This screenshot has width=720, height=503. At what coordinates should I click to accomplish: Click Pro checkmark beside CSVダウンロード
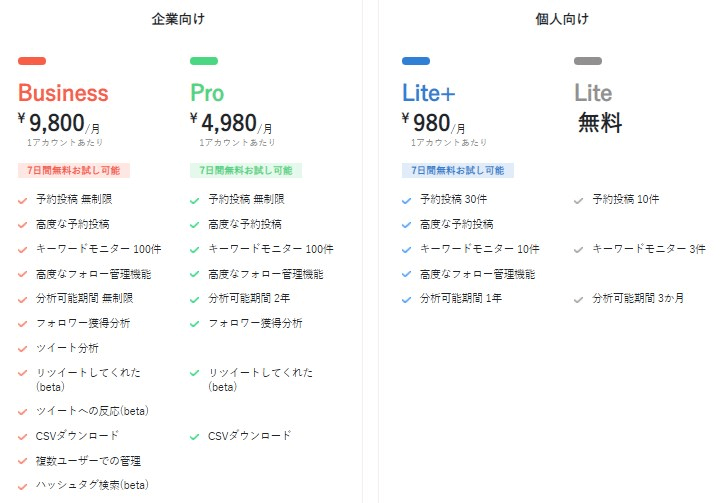click(x=195, y=436)
